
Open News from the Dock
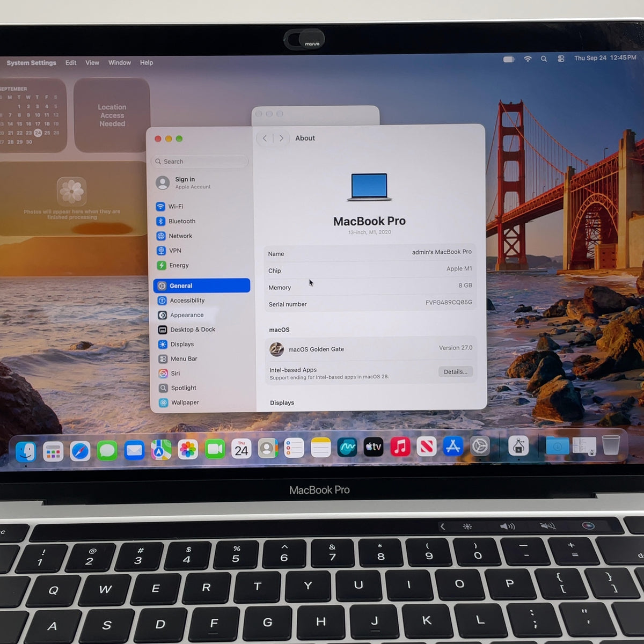click(427, 446)
